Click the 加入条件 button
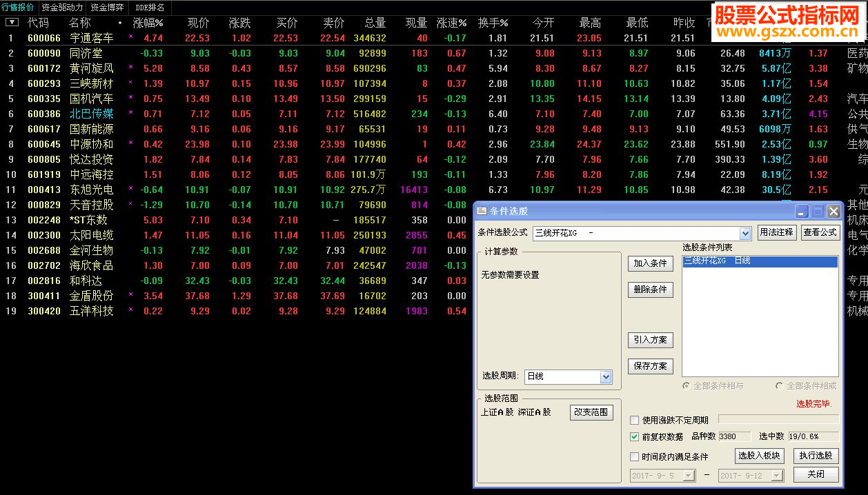 (651, 263)
